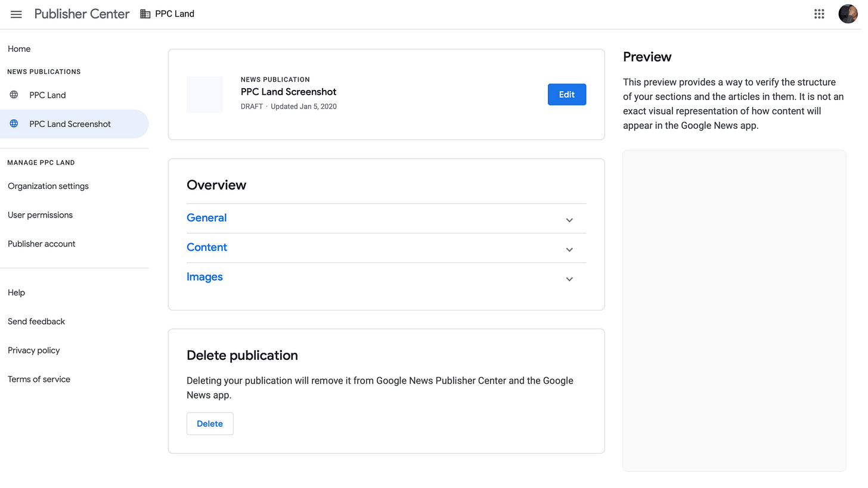Click the blue Edit button
The width and height of the screenshot is (868, 488).
567,95
